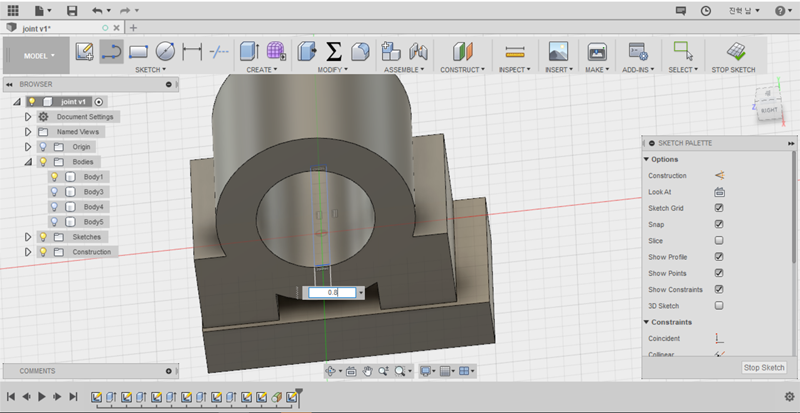Select the Line sketch tool
This screenshot has height=413, width=800.
point(111,50)
